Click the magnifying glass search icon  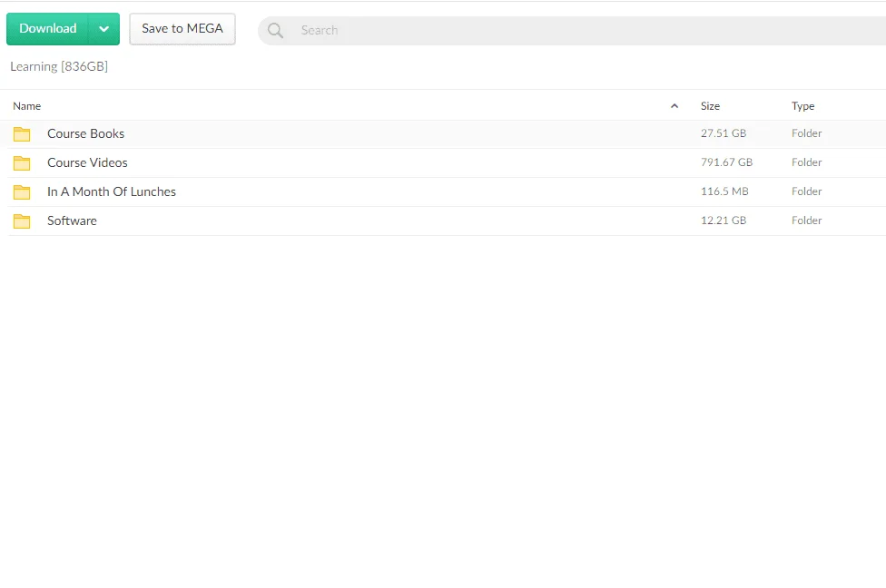click(275, 31)
